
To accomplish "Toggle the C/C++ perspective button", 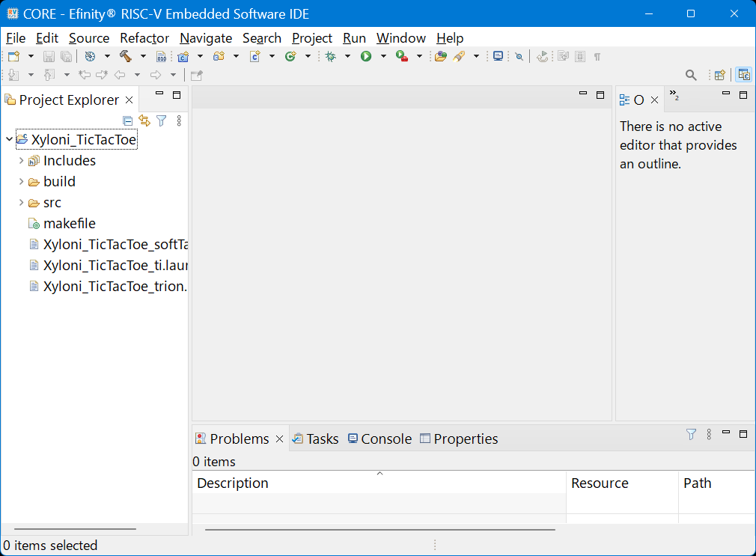I will pyautogui.click(x=743, y=75).
